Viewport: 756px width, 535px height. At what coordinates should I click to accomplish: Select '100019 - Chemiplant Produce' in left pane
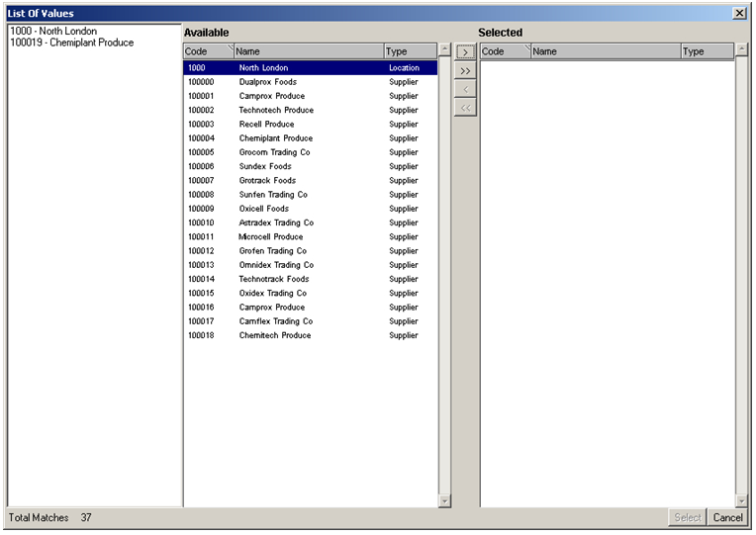click(x=72, y=43)
